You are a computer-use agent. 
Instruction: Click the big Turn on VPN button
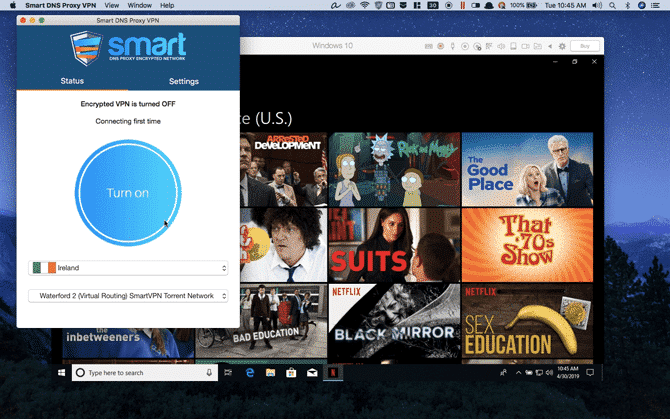128,192
